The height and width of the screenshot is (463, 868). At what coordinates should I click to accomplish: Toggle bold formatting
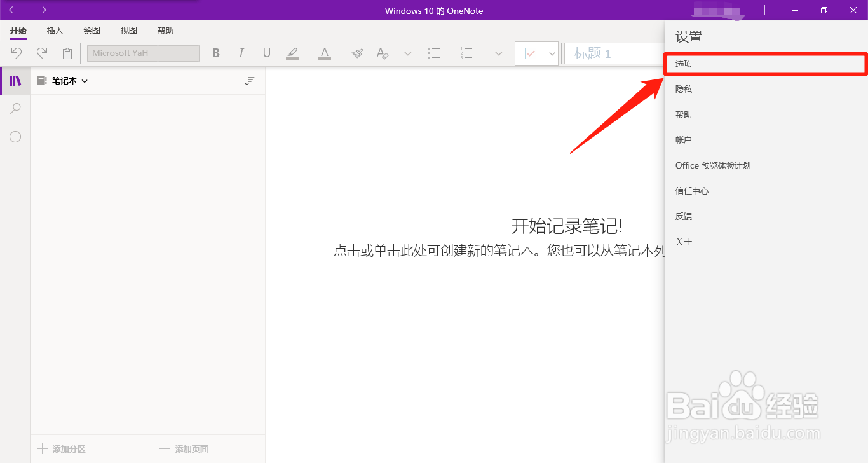tap(216, 53)
